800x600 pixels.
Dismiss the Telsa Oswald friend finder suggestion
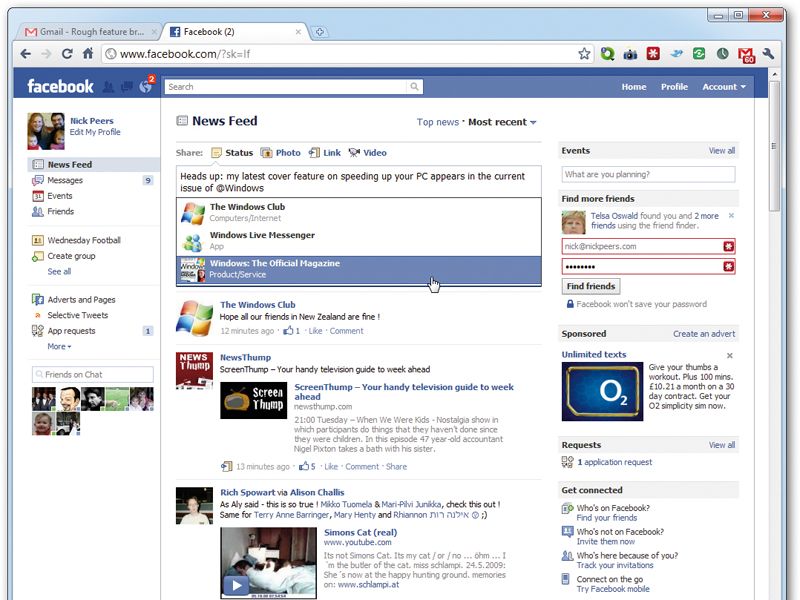(731, 215)
